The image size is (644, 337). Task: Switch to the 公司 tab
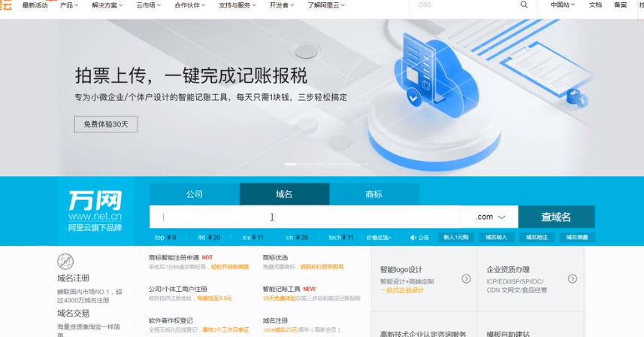tap(195, 194)
